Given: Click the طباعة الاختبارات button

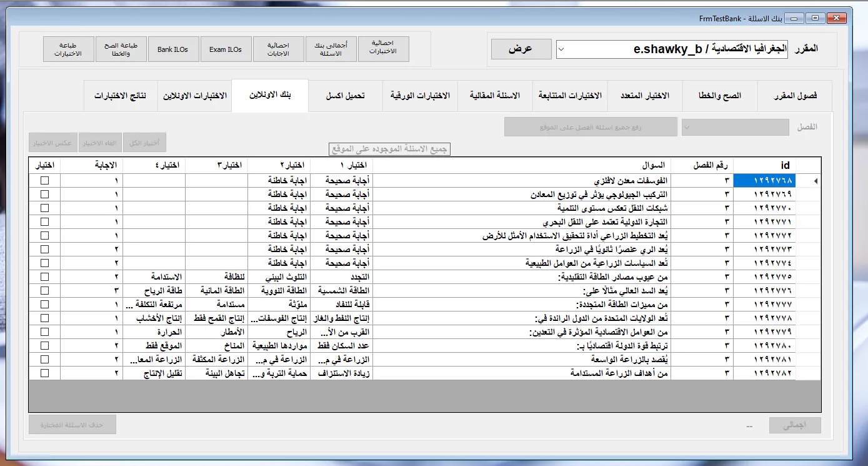Looking at the screenshot, I should coord(68,49).
